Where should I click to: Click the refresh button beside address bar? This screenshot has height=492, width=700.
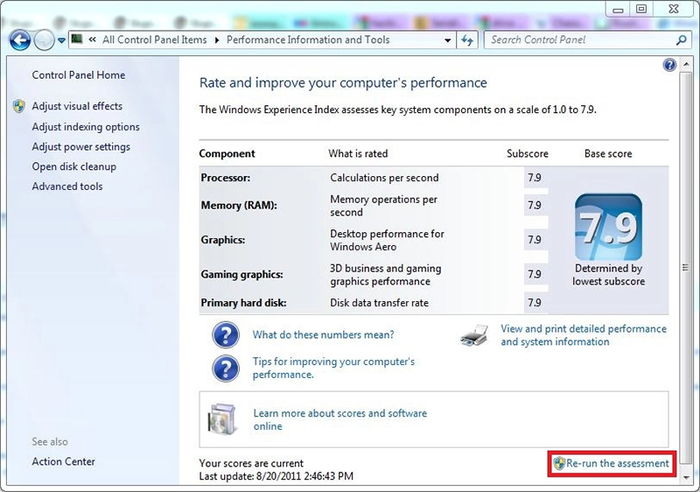[x=467, y=40]
